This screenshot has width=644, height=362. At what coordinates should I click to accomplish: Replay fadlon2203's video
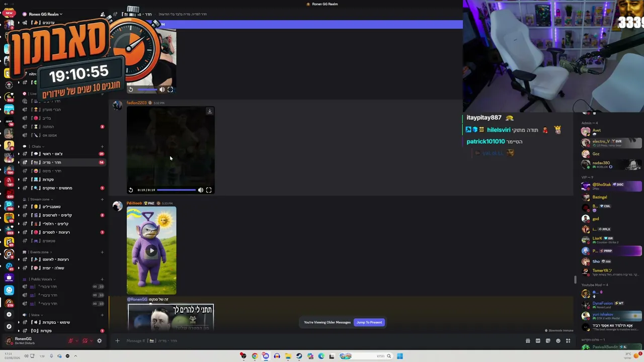click(x=131, y=190)
